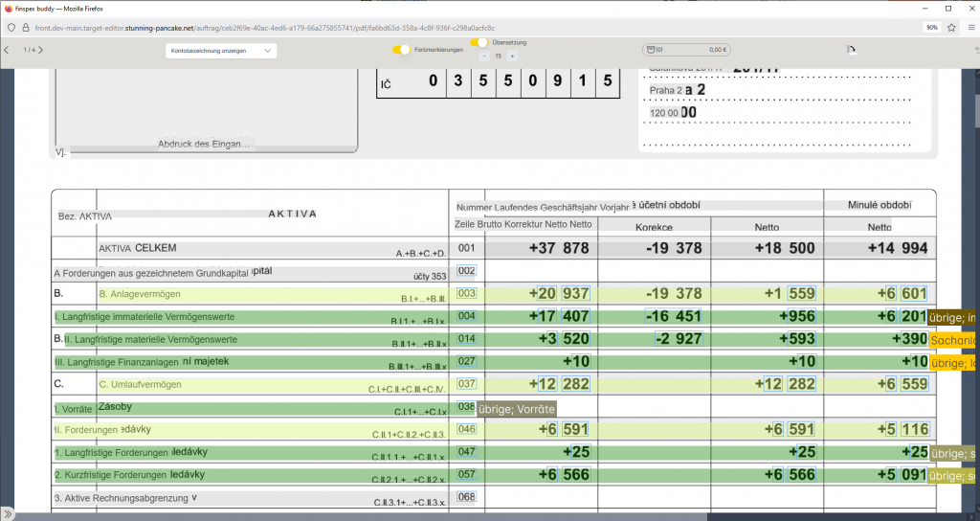Click the URL address bar
This screenshot has width=980, height=521.
(383, 29)
